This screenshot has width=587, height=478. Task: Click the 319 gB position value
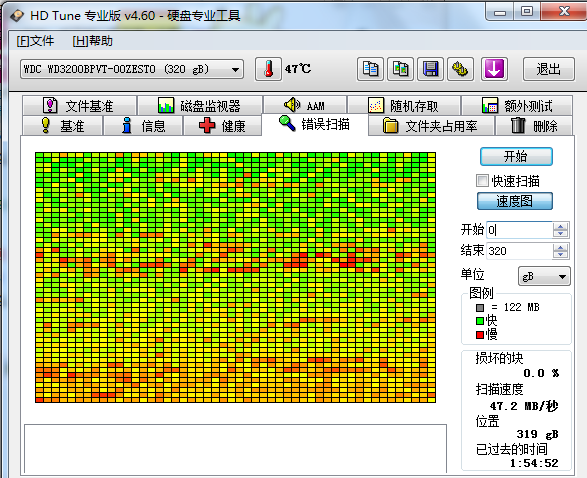(x=537, y=434)
